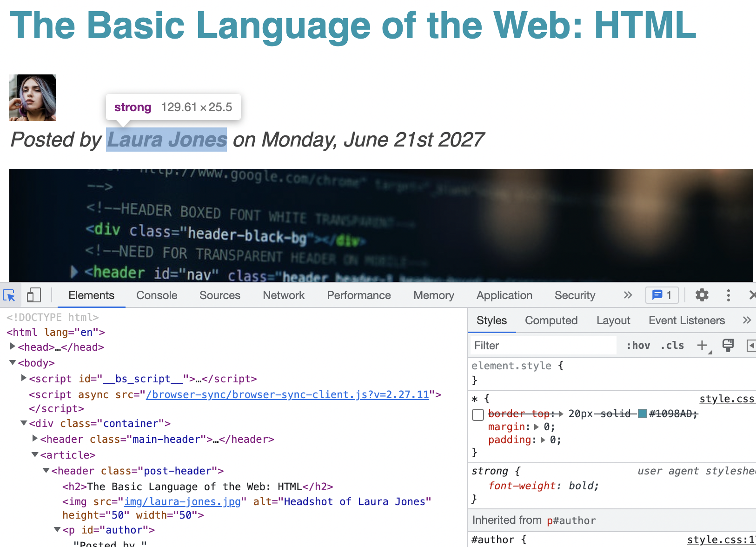This screenshot has height=547, width=756.
Task: Toggle the :hov element state button
Action: click(x=638, y=345)
